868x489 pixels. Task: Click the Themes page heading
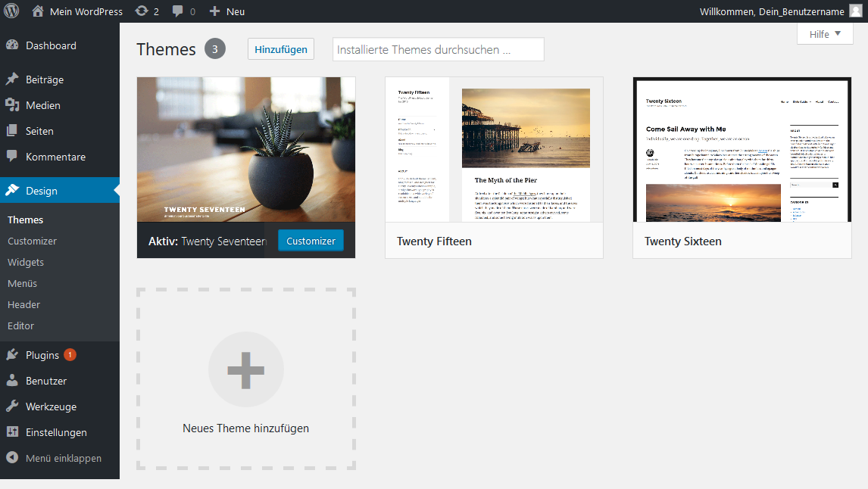pyautogui.click(x=166, y=49)
